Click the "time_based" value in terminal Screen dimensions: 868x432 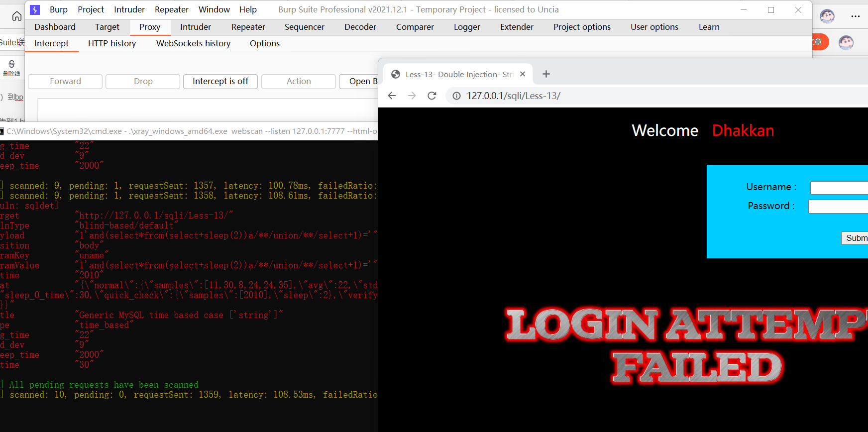click(104, 325)
